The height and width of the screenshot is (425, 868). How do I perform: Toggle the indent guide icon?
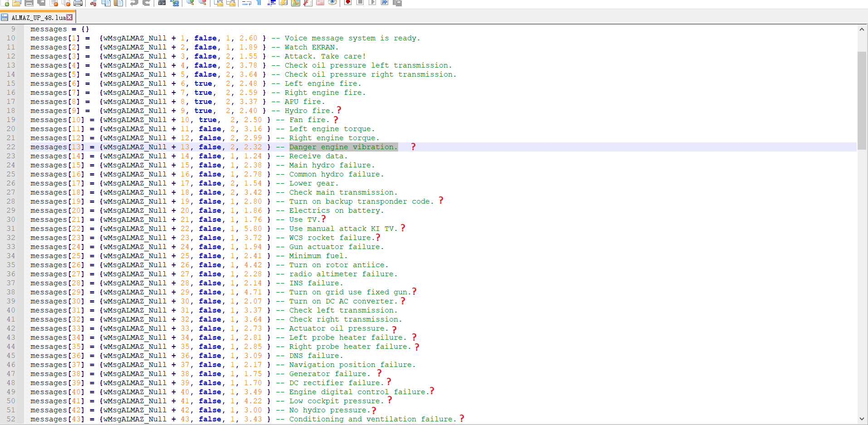tap(271, 3)
